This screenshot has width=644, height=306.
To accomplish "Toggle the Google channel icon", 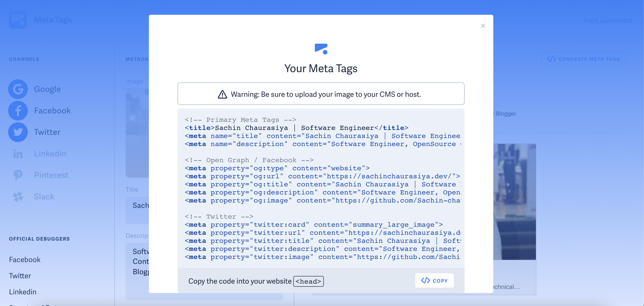I will [18, 89].
